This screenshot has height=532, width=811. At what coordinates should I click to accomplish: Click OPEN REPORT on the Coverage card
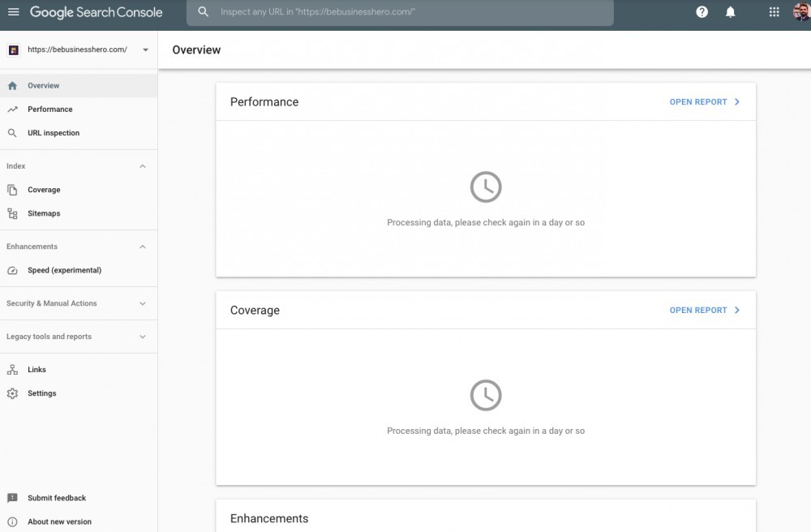pyautogui.click(x=698, y=311)
